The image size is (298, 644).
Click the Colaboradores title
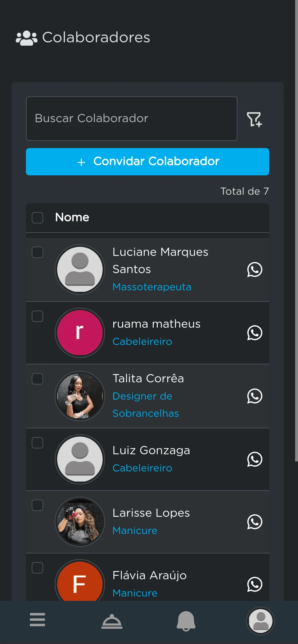tap(96, 37)
